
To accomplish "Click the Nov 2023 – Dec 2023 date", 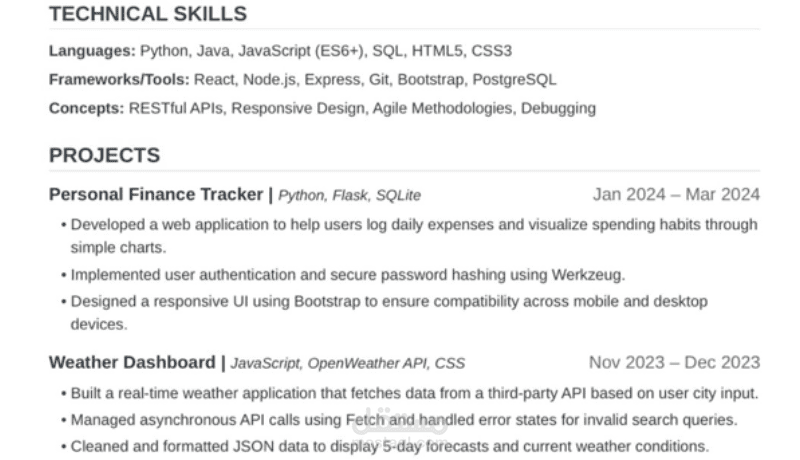I will pyautogui.click(x=674, y=363).
